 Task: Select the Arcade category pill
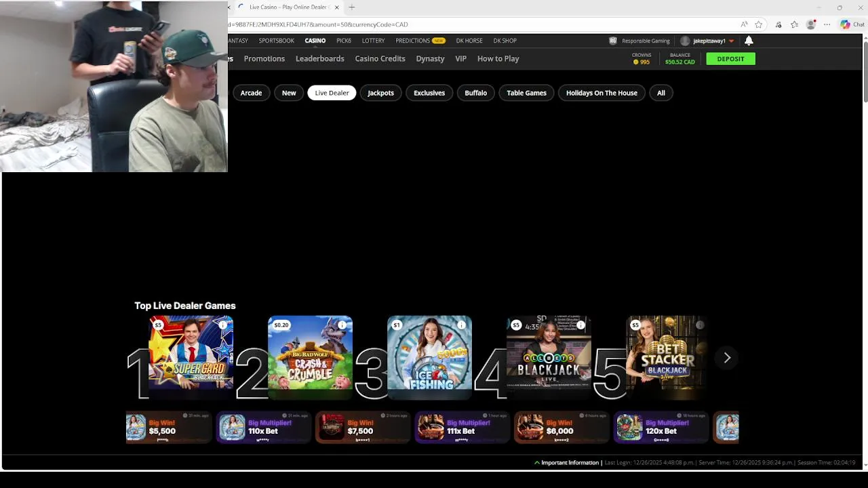point(251,93)
